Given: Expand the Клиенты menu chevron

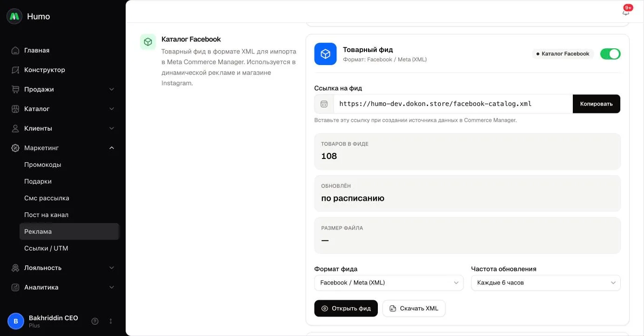Looking at the screenshot, I should pos(112,128).
